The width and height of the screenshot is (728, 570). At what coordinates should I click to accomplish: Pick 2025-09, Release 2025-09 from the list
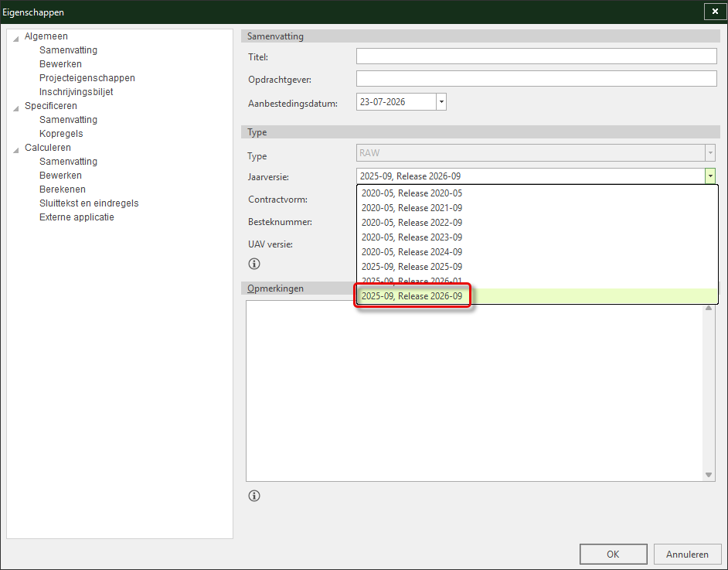(x=537, y=267)
